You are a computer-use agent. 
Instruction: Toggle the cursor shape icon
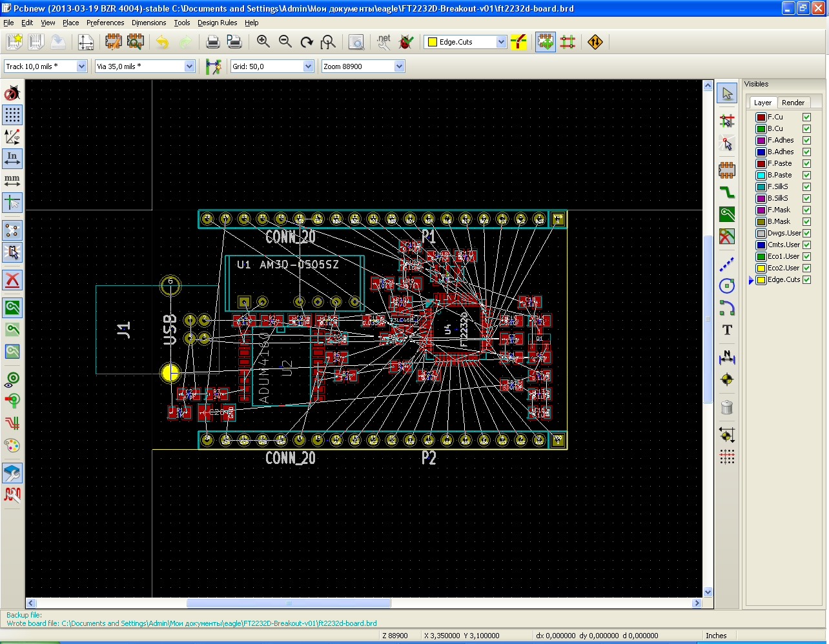tap(12, 203)
